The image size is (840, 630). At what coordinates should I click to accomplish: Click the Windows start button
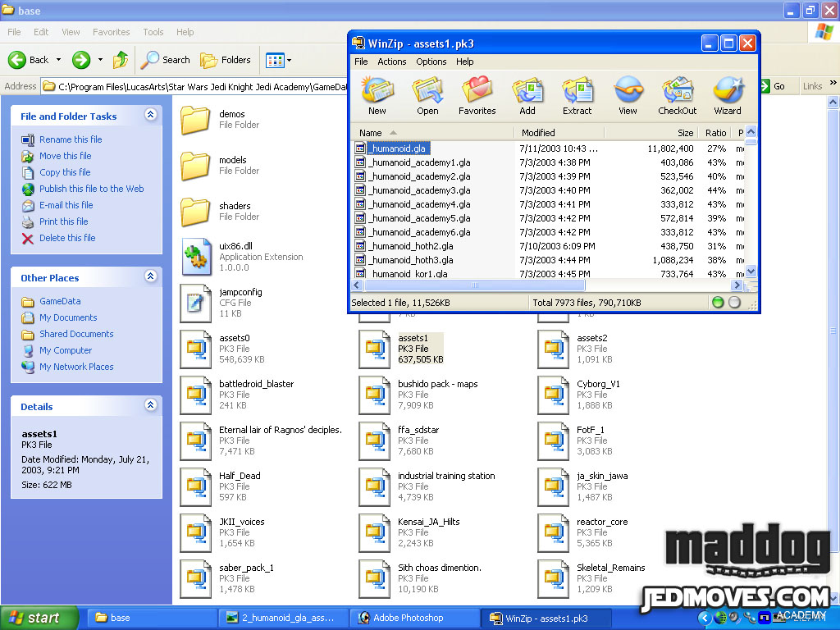coord(39,618)
